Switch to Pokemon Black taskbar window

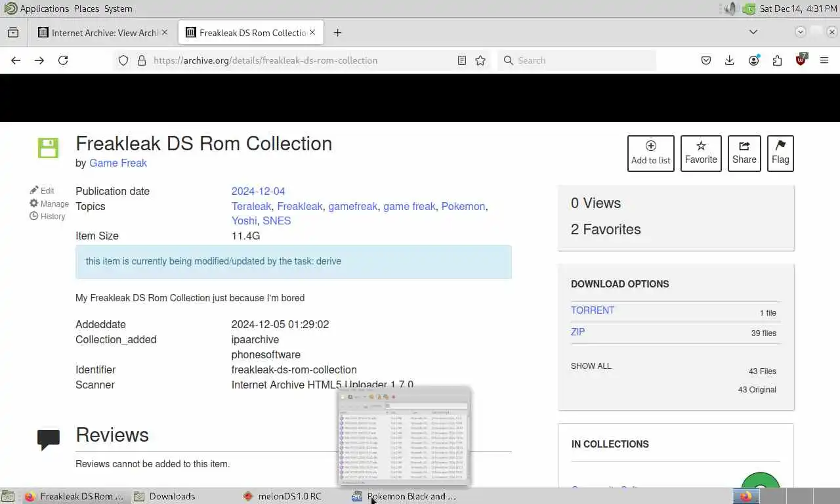[404, 496]
